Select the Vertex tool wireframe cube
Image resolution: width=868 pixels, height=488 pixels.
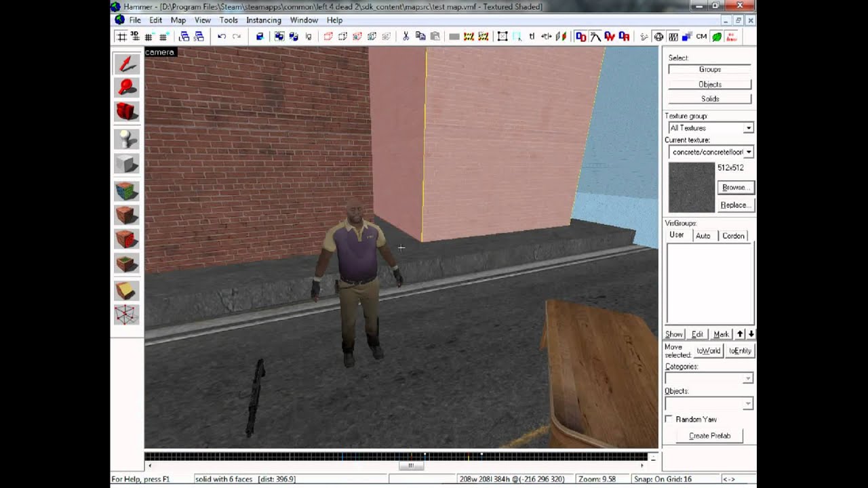point(127,314)
